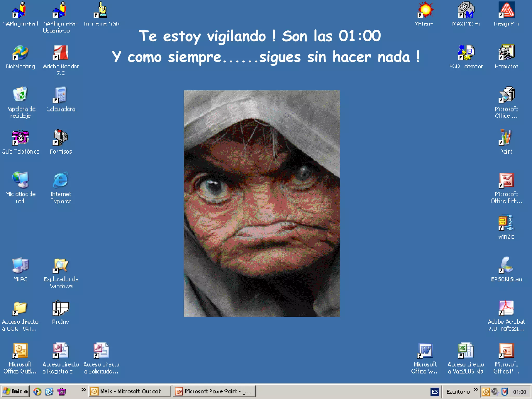This screenshot has height=399, width=532.
Task: Select the Mis sitios de red icon
Action: pos(20,181)
